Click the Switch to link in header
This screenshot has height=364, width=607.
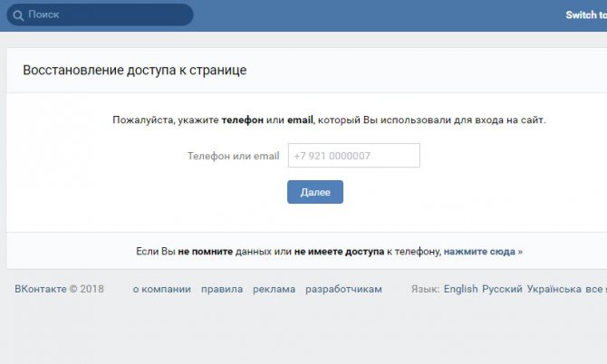click(x=585, y=15)
